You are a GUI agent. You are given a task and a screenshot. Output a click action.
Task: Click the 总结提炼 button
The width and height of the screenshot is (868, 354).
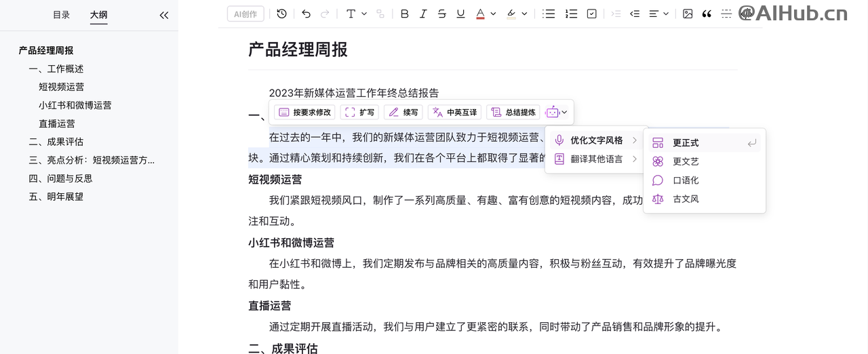click(x=513, y=113)
